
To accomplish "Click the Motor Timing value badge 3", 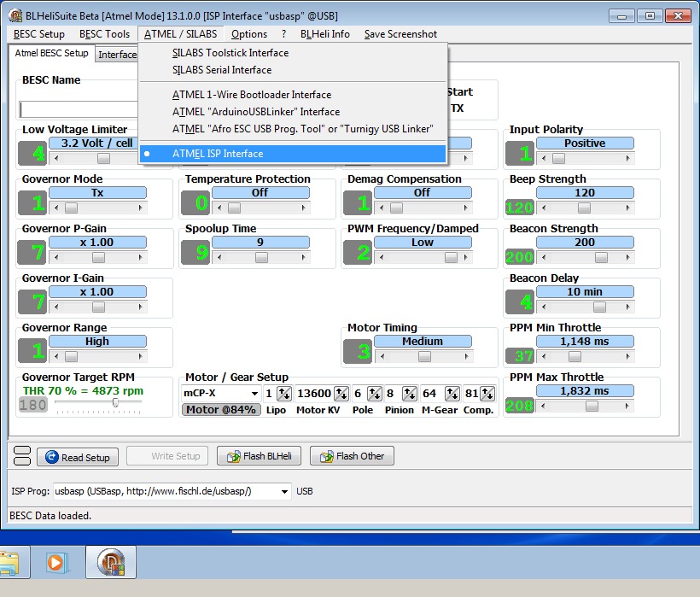I will [357, 351].
